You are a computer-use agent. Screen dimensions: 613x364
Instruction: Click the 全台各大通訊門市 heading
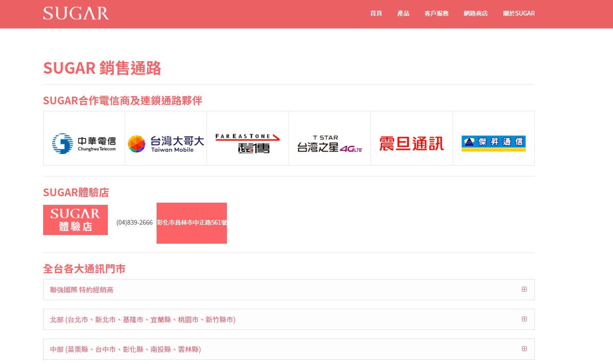84,269
